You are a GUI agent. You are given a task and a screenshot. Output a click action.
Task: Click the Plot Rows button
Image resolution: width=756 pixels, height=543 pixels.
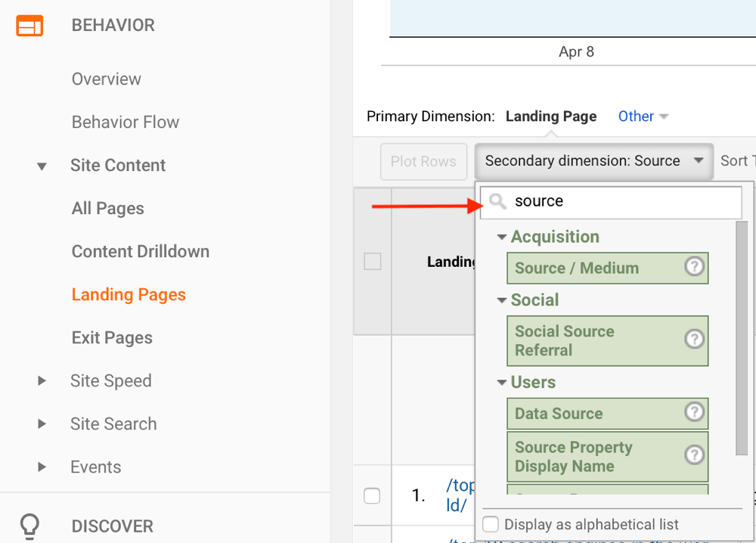(x=423, y=161)
